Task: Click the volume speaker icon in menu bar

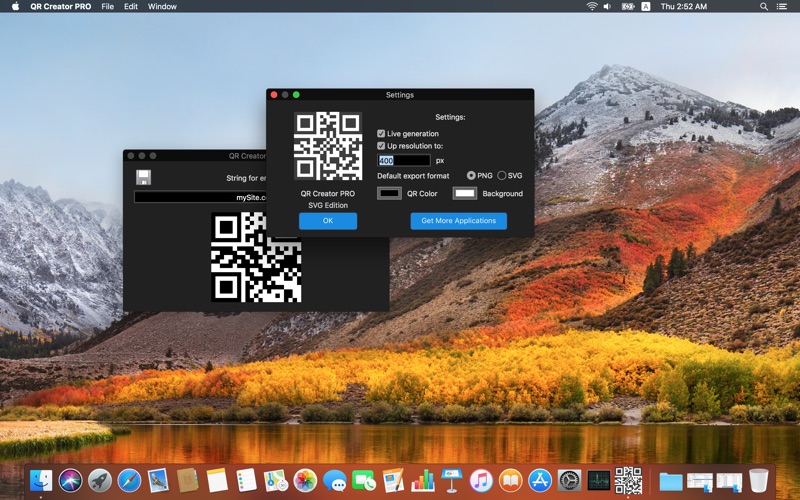Action: 608,7
